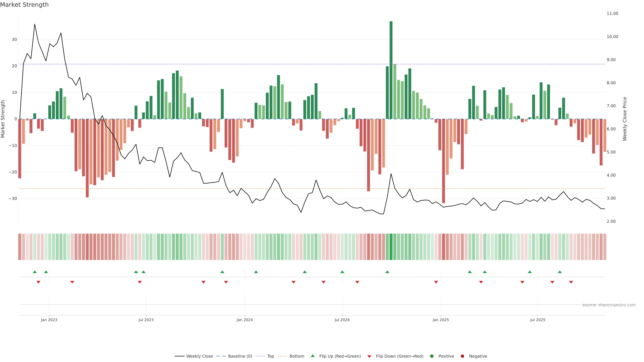Click the green Positive legend dot

tap(432, 356)
